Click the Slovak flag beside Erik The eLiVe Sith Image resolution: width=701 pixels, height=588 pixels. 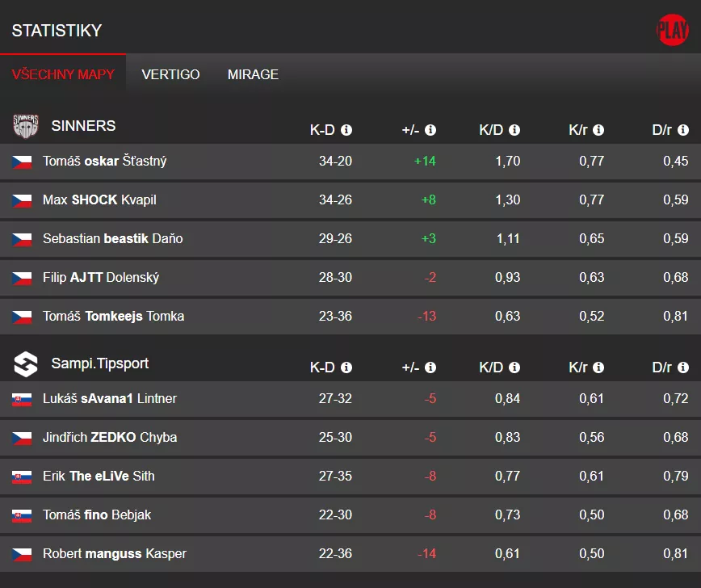coord(22,476)
